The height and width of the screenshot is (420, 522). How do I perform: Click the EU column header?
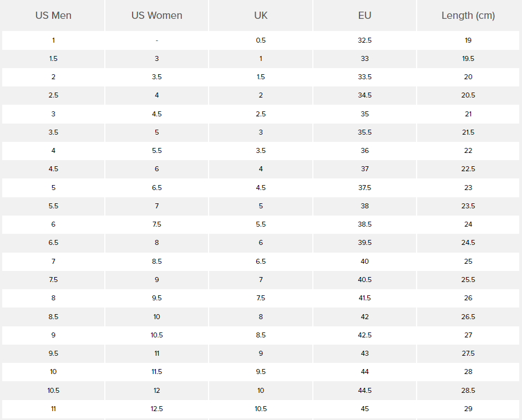tap(364, 16)
